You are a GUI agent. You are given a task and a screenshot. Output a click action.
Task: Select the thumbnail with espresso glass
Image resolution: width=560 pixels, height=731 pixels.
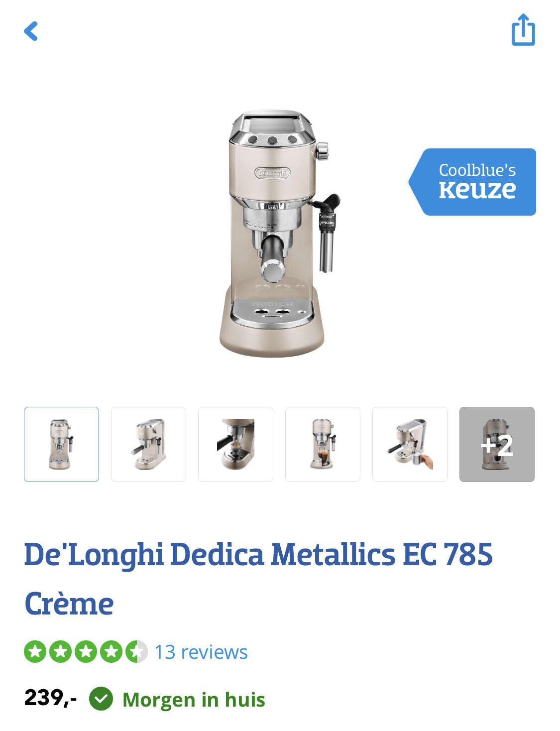[x=323, y=444]
